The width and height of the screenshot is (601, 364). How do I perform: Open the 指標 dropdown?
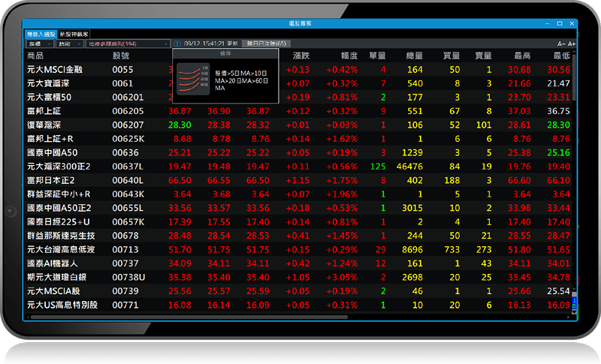(x=40, y=44)
